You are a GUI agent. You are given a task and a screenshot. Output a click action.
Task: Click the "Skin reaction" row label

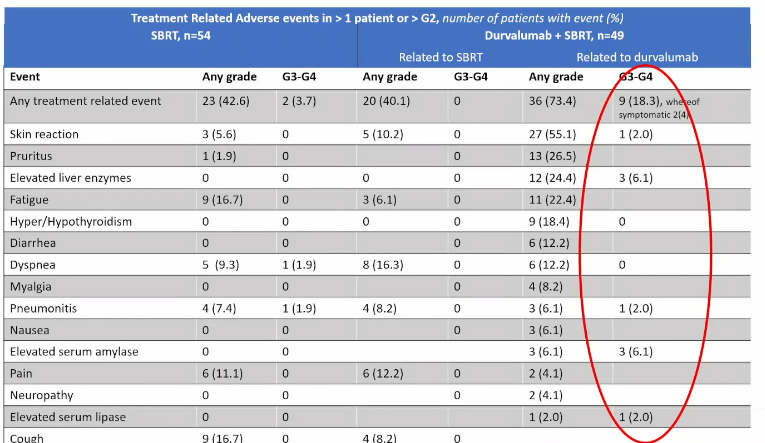45,134
